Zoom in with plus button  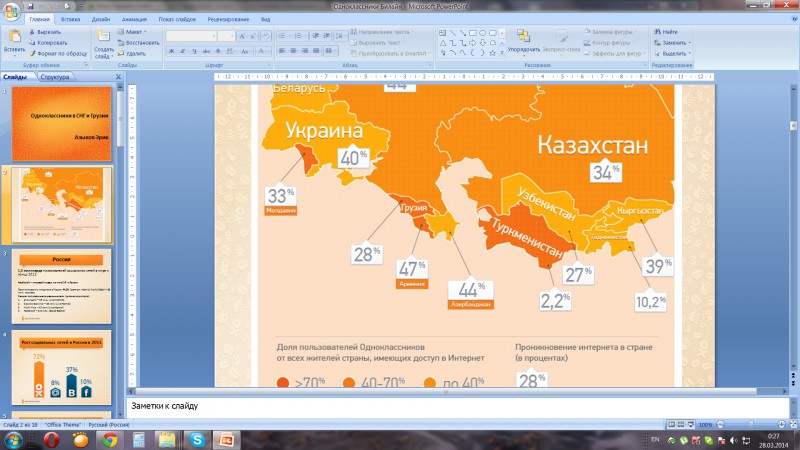coord(781,424)
